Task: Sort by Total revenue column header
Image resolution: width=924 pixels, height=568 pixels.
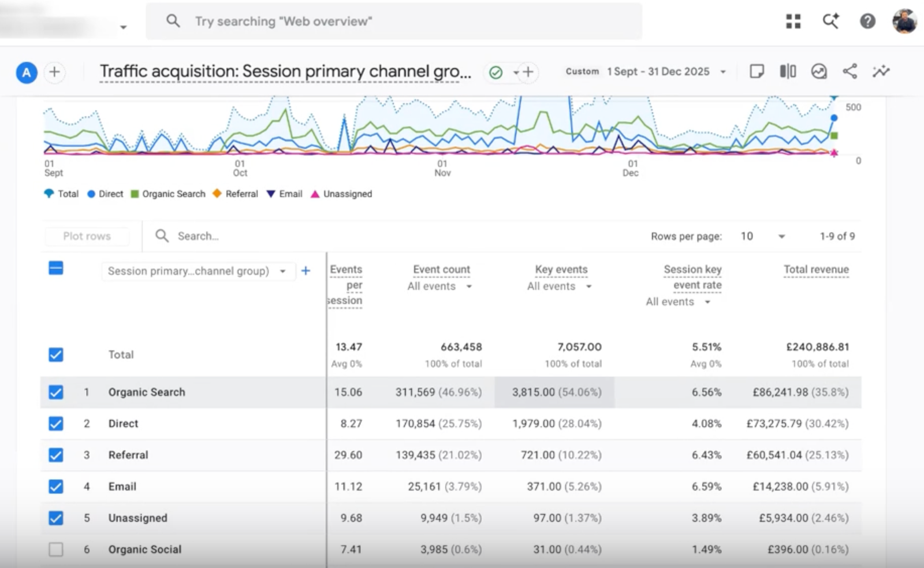Action: (816, 269)
